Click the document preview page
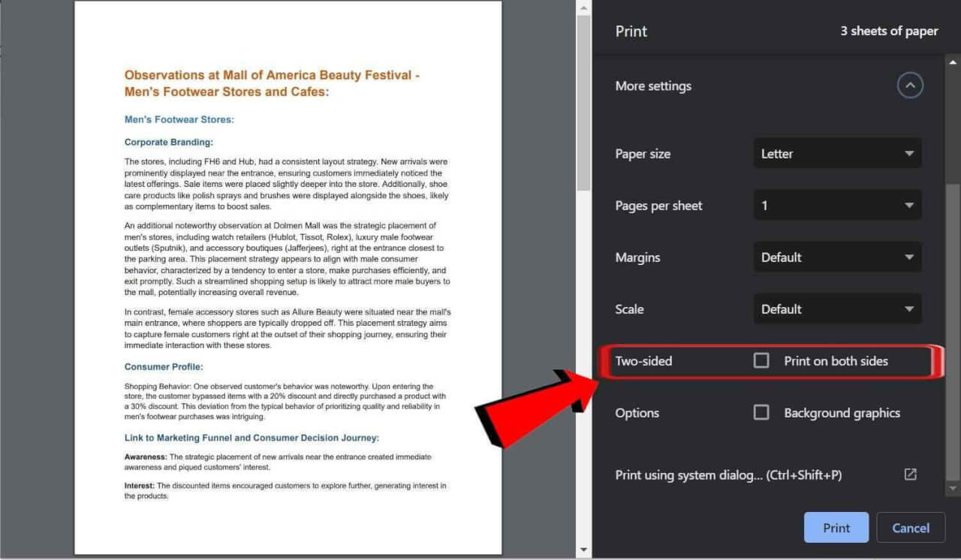This screenshot has height=560, width=961. coord(288,278)
